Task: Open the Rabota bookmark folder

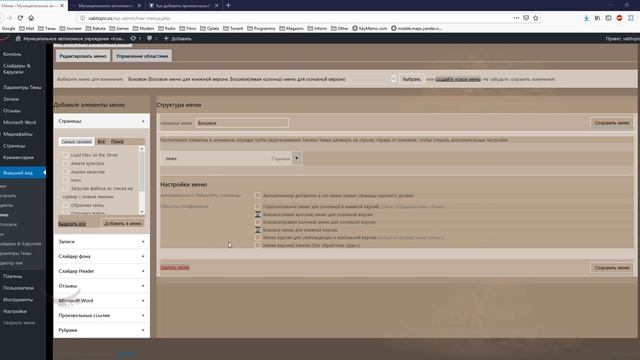Action: coord(96,28)
